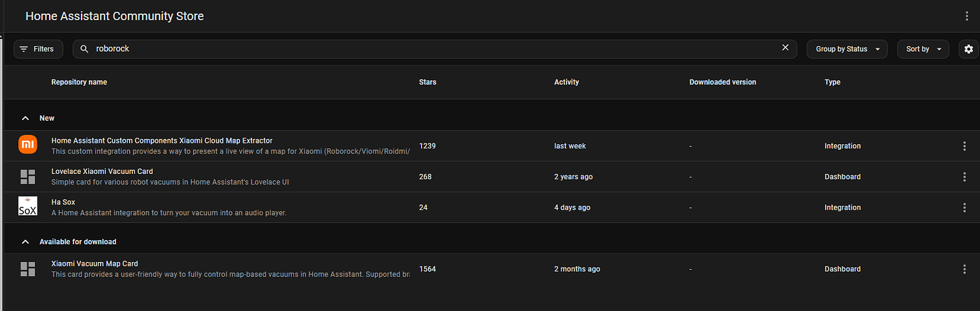Image resolution: width=980 pixels, height=311 pixels.
Task: Click the search magnifier icon
Action: point(85,49)
